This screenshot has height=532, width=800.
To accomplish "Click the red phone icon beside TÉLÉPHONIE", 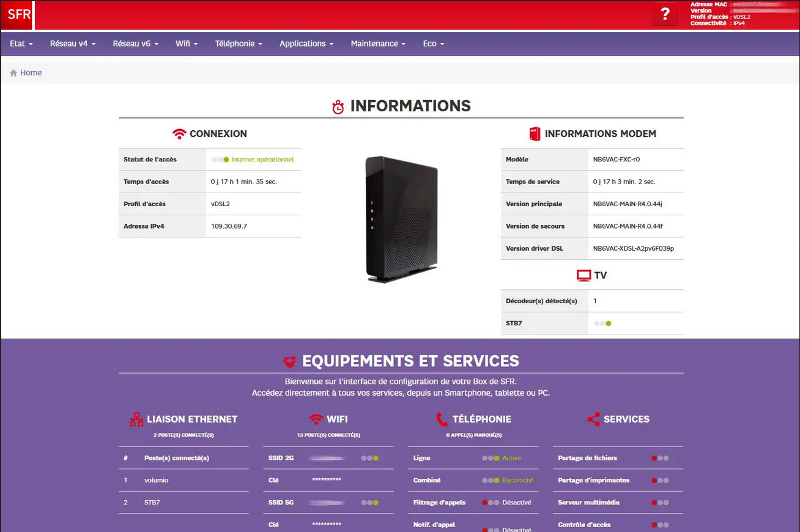I will coord(442,419).
